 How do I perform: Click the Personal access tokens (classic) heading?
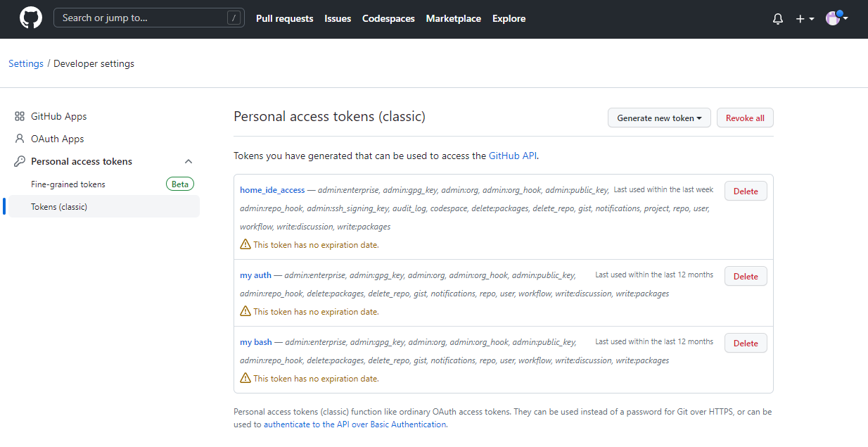coord(329,116)
